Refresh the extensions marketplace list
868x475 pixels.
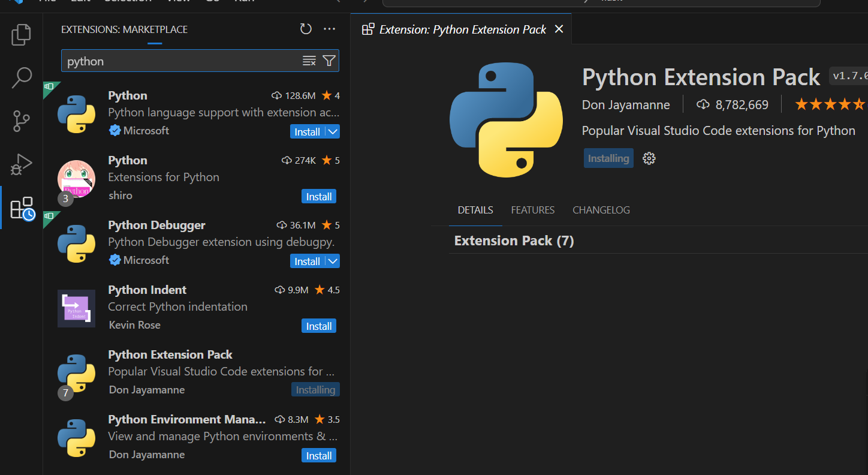point(306,29)
